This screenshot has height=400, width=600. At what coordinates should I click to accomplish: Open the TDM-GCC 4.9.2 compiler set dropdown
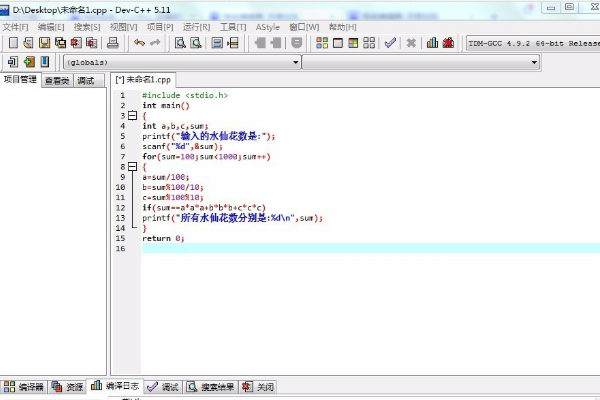pos(533,43)
